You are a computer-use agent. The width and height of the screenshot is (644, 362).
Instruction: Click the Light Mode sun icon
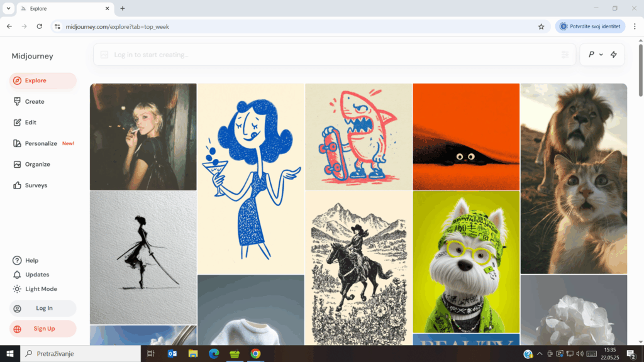pyautogui.click(x=17, y=289)
